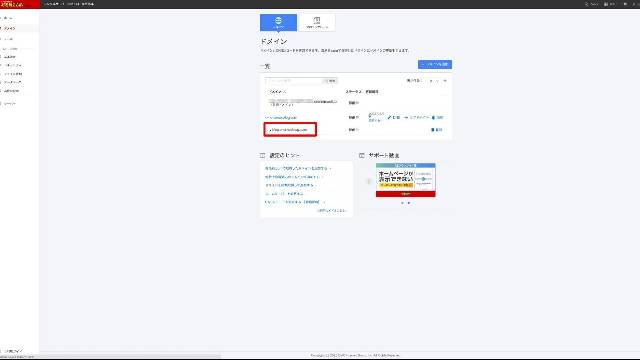Click second carousel dot below support banner
The image size is (640, 360).
click(409, 203)
